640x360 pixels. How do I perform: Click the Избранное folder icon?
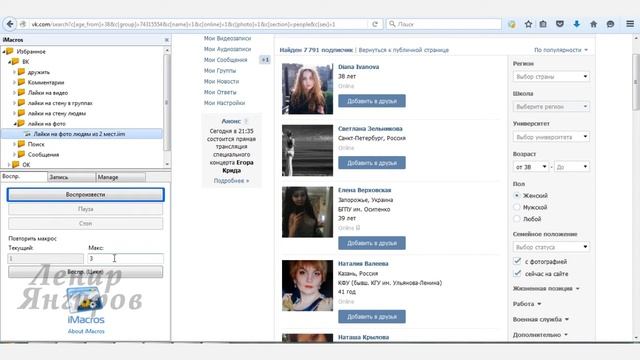point(10,51)
